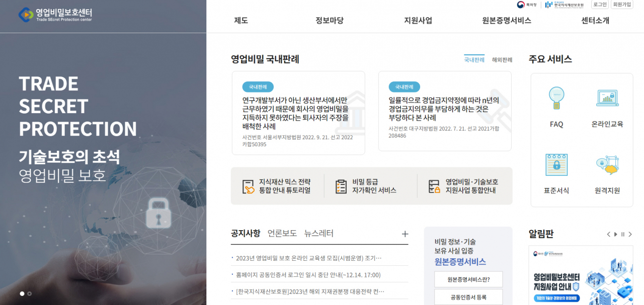644x305 pixels.
Task: Open the 정보마당 menu
Action: point(330,21)
